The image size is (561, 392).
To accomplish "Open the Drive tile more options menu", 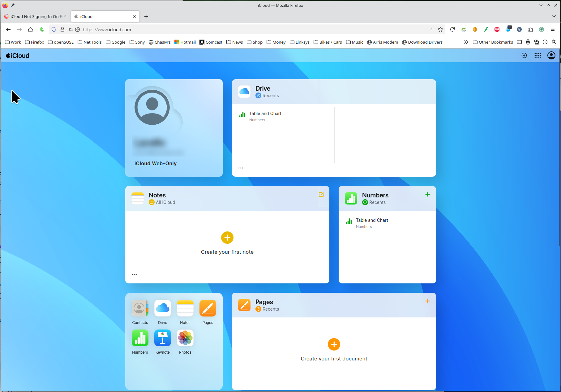I will (x=241, y=168).
